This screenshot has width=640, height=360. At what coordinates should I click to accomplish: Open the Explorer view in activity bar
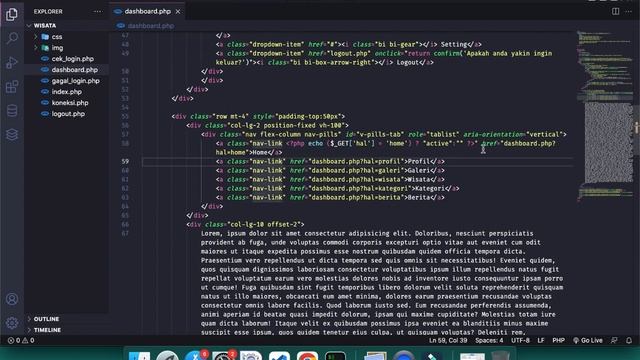tap(12, 14)
